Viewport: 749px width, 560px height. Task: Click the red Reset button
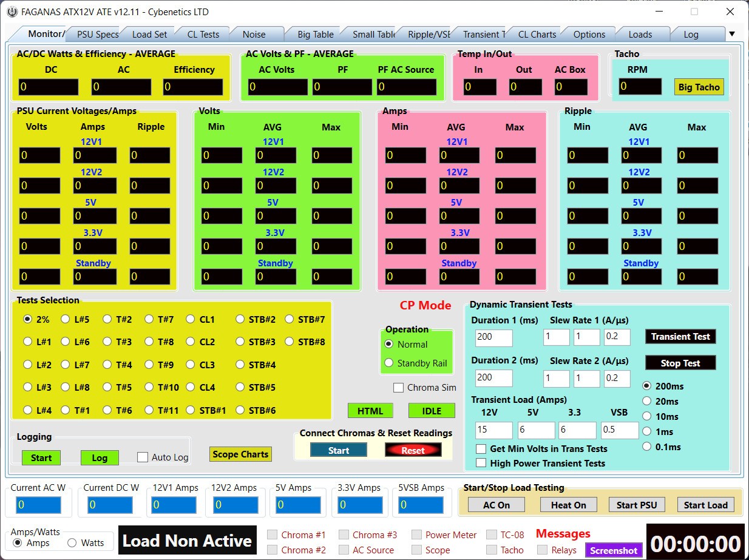pyautogui.click(x=413, y=450)
